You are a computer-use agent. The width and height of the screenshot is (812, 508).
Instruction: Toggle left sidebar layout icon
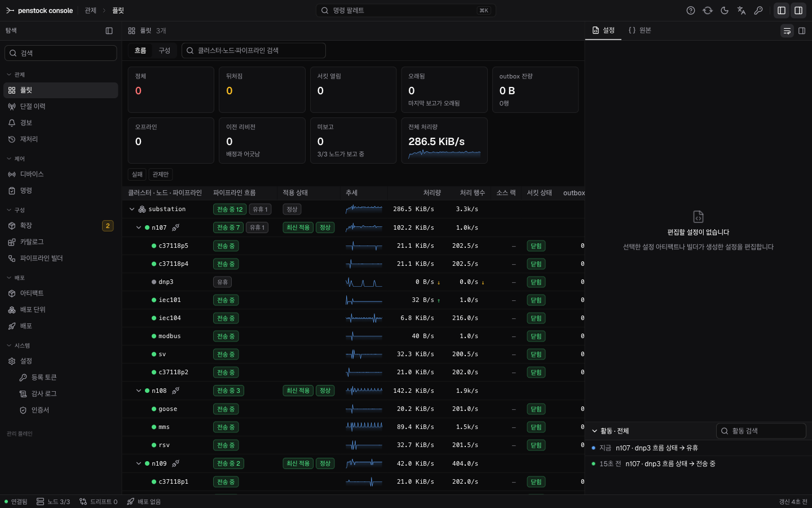coord(782,11)
